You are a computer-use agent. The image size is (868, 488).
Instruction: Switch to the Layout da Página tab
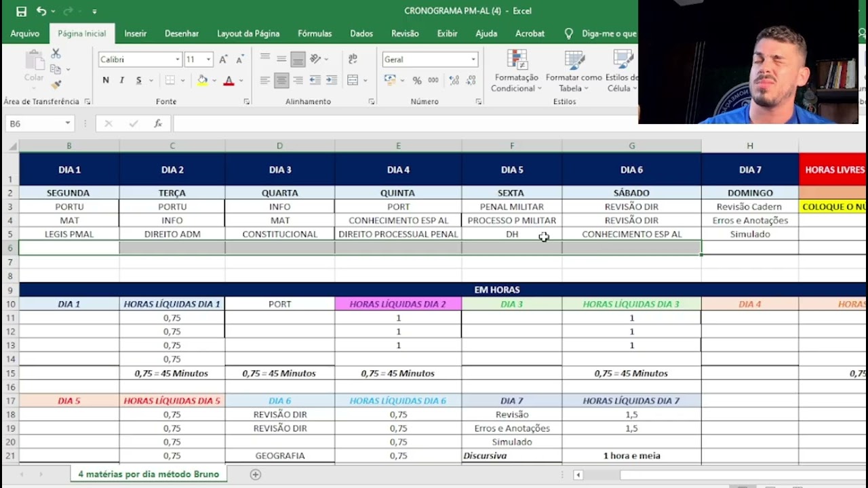coord(248,33)
